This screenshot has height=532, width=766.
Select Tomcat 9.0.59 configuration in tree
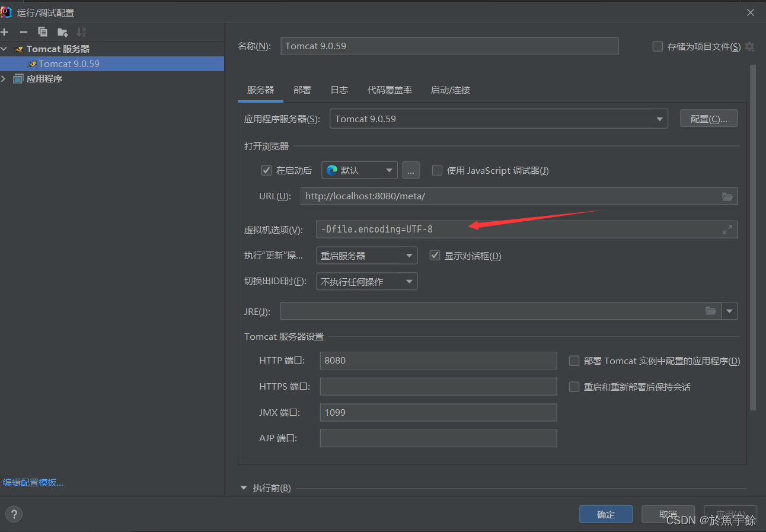(x=112, y=63)
